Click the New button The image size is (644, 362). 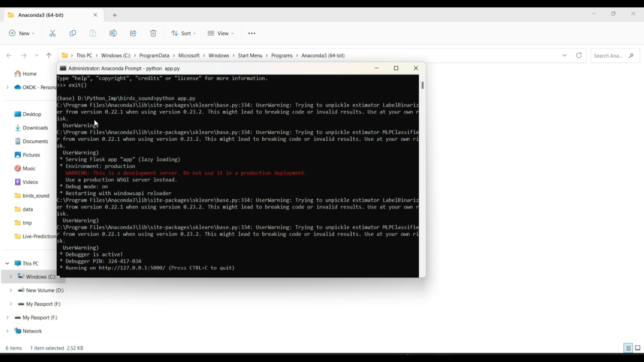(x=22, y=33)
